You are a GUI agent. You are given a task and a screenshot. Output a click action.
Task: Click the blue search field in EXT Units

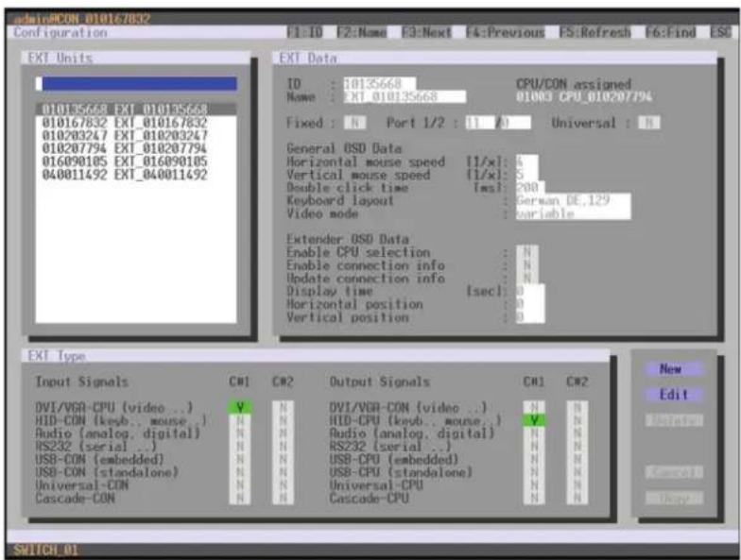[x=136, y=83]
